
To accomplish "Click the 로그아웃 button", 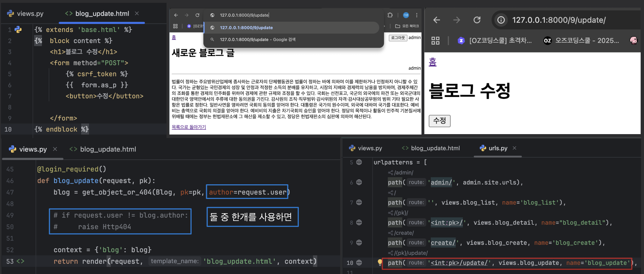I will tap(398, 38).
